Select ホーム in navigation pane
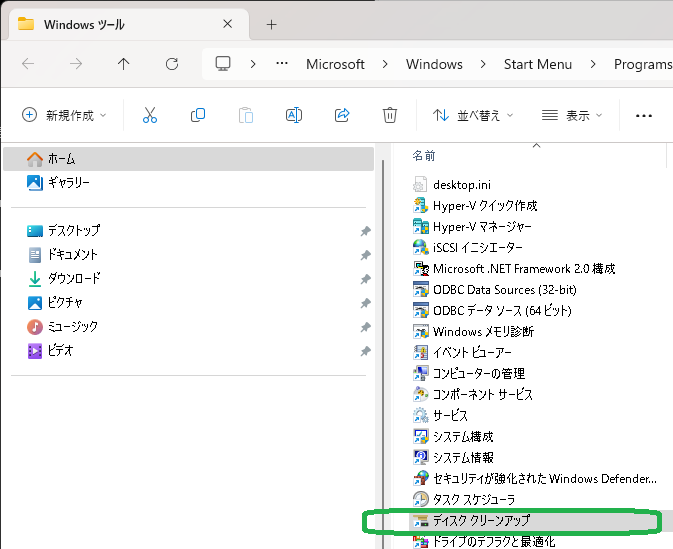Image resolution: width=673 pixels, height=549 pixels. click(x=188, y=159)
